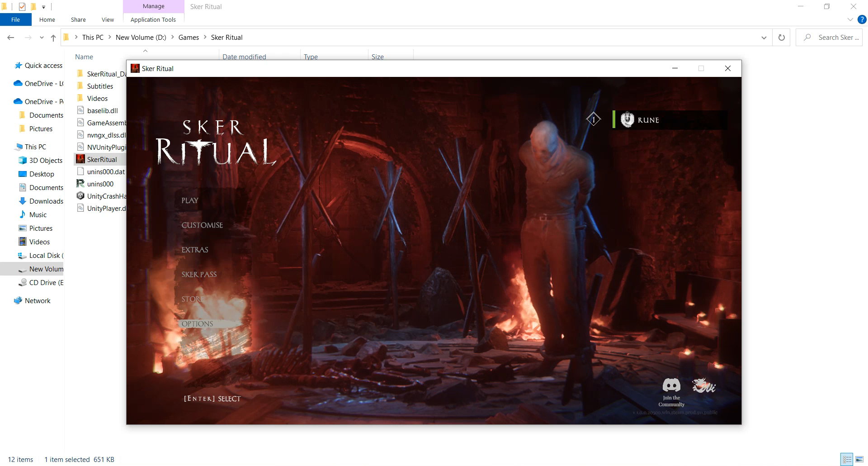The image size is (868, 466).
Task: Open the File tab in Explorer
Action: coord(15,19)
